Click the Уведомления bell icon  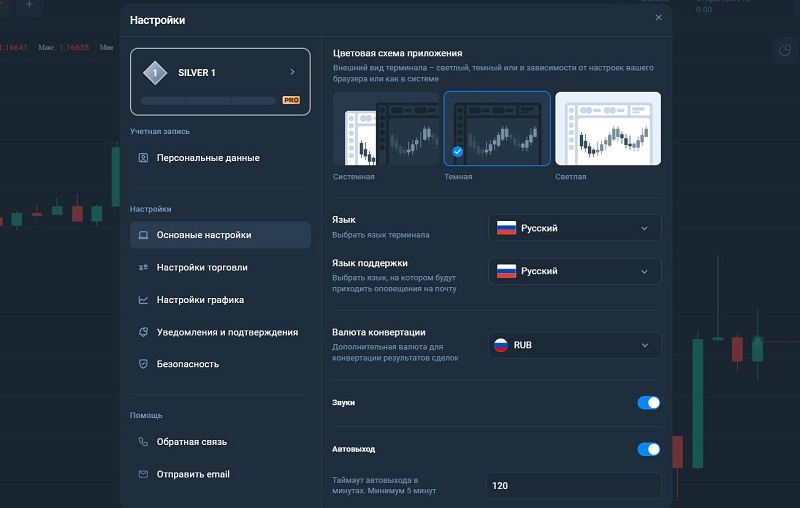(x=143, y=332)
